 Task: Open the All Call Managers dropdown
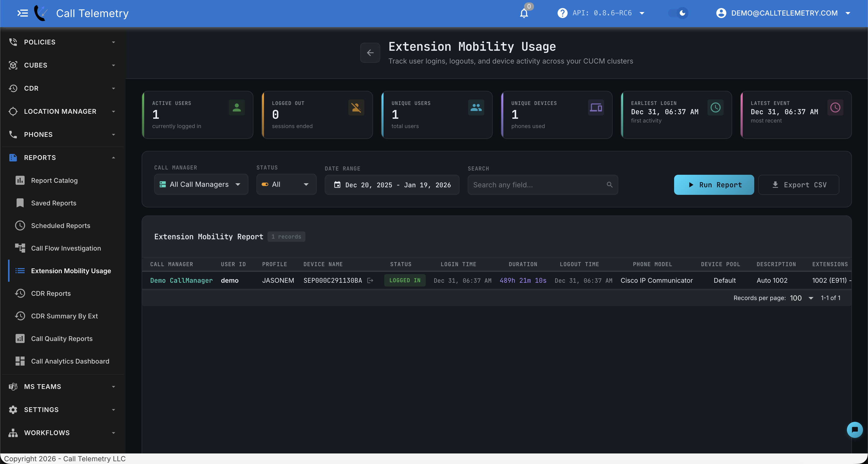(x=201, y=184)
